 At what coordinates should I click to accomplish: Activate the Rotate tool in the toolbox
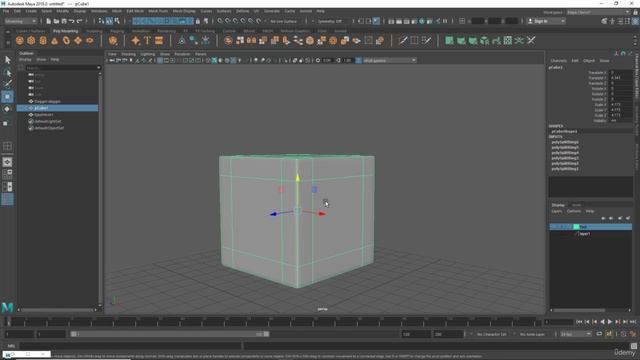[7, 109]
